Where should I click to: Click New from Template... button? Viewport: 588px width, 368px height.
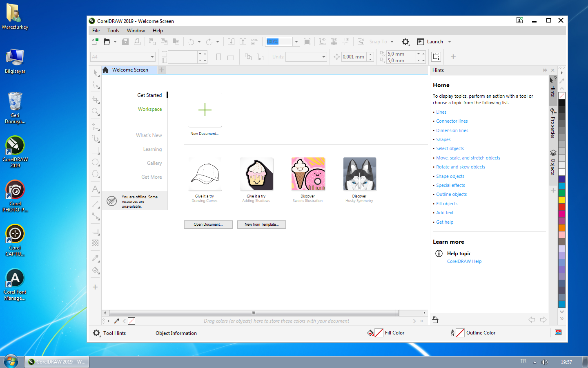coord(262,224)
